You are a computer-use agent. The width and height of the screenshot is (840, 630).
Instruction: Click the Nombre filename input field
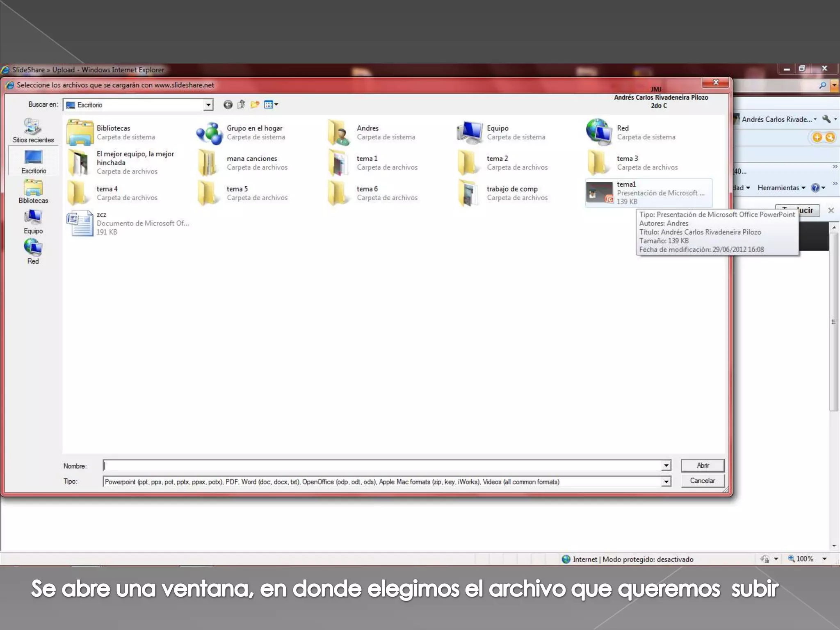381,466
